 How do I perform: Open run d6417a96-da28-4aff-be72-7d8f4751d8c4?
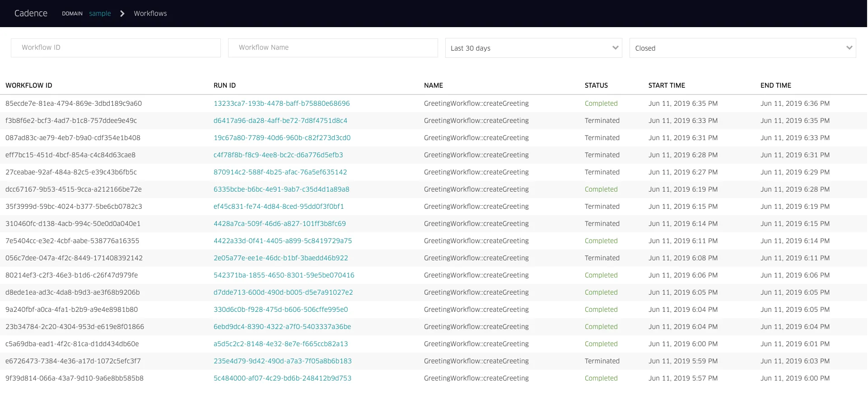(280, 120)
